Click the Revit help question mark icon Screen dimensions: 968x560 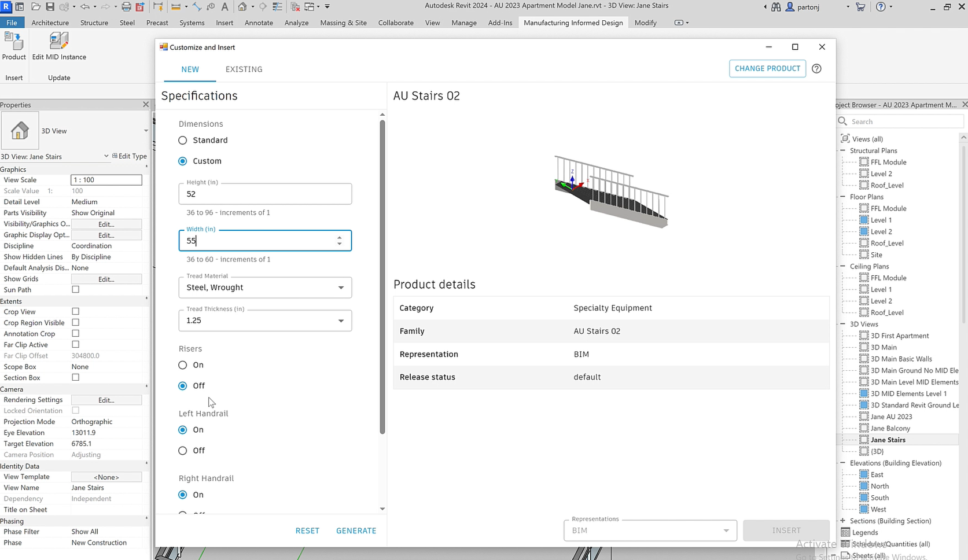(x=881, y=7)
